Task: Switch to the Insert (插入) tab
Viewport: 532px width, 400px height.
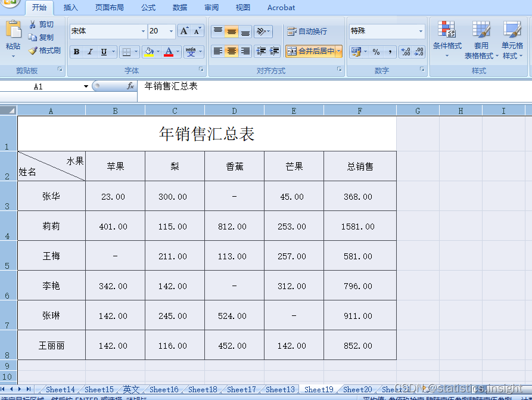Action: (70, 8)
